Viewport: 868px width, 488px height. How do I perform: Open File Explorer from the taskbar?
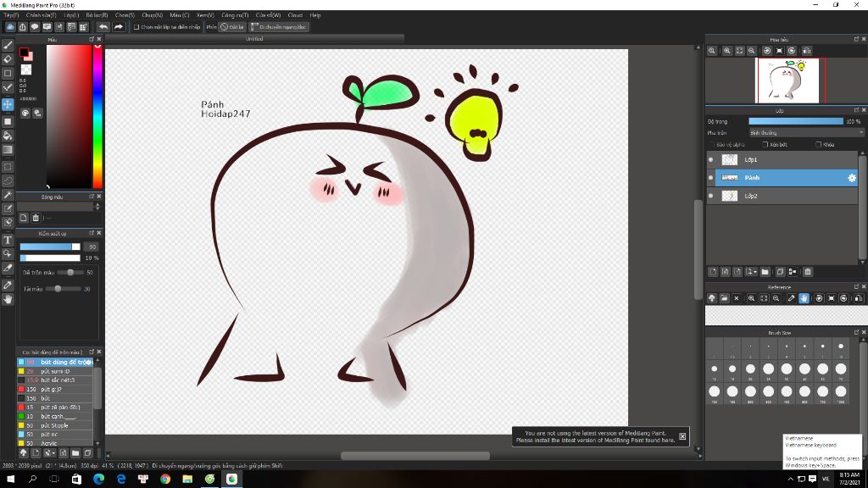coord(187,480)
